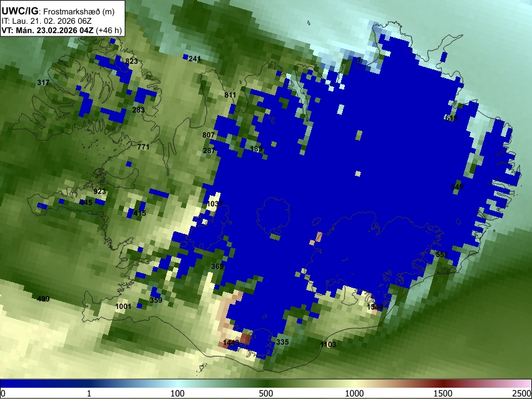
Task: Click the color scale label 2500
Action: pos(522,393)
